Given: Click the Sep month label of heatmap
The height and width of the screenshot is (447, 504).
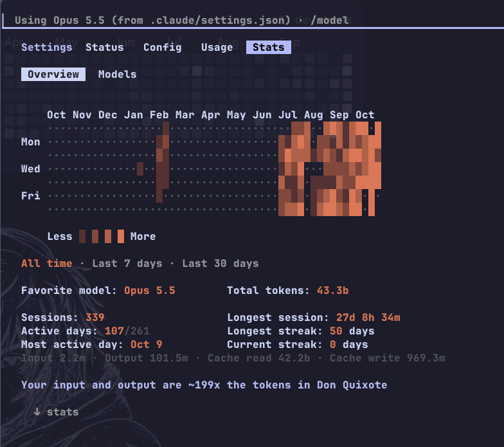Looking at the screenshot, I should pos(339,114).
